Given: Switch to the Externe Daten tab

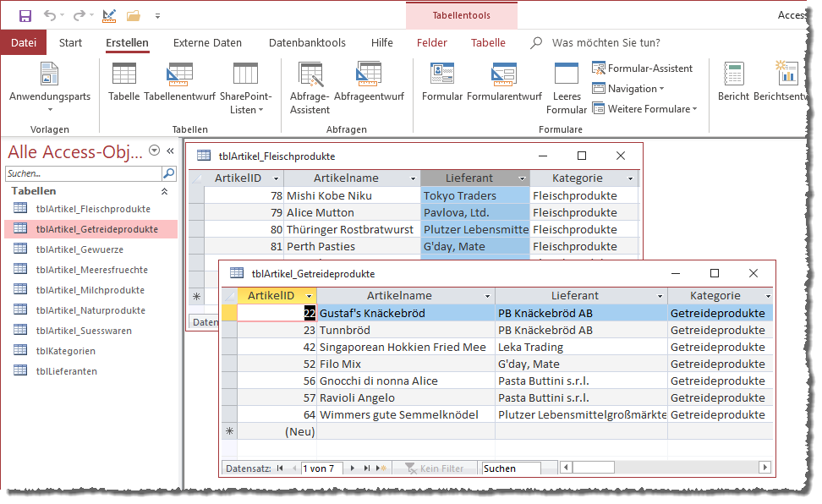Looking at the screenshot, I should click(x=207, y=42).
